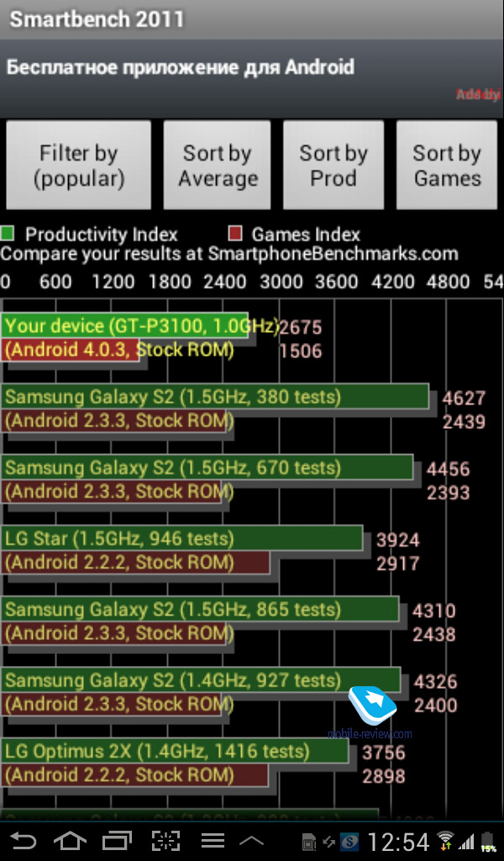Tap the Samsung Galaxy S2 670 tests bar
The height and width of the screenshot is (861, 504).
click(x=207, y=467)
